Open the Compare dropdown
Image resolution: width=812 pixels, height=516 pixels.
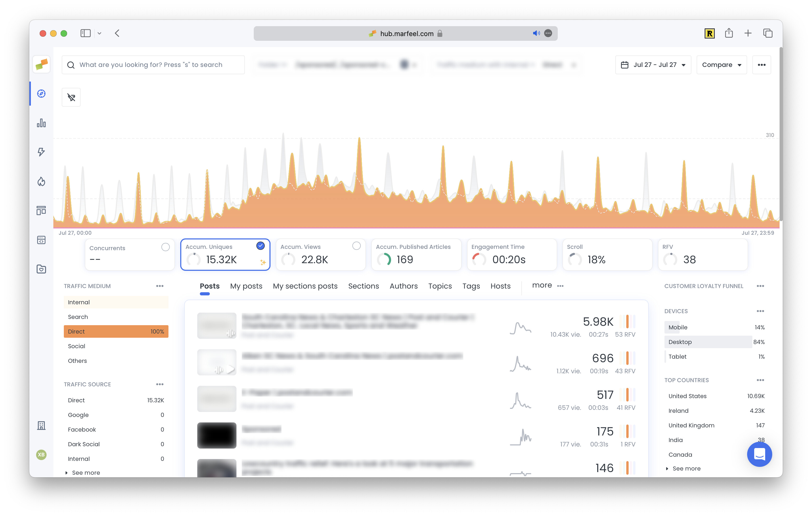point(721,64)
